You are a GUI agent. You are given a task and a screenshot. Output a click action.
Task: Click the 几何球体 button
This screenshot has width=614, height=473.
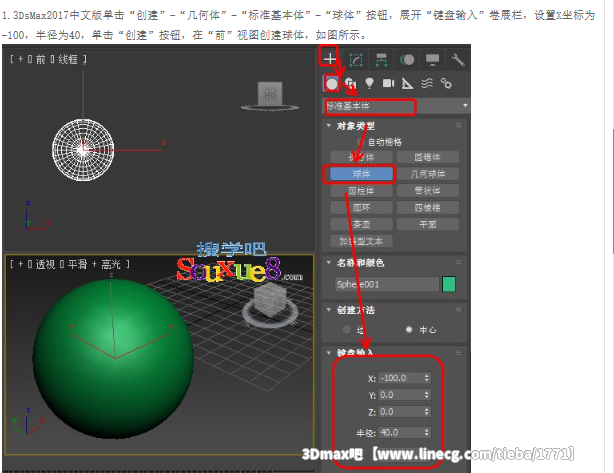pos(428,174)
